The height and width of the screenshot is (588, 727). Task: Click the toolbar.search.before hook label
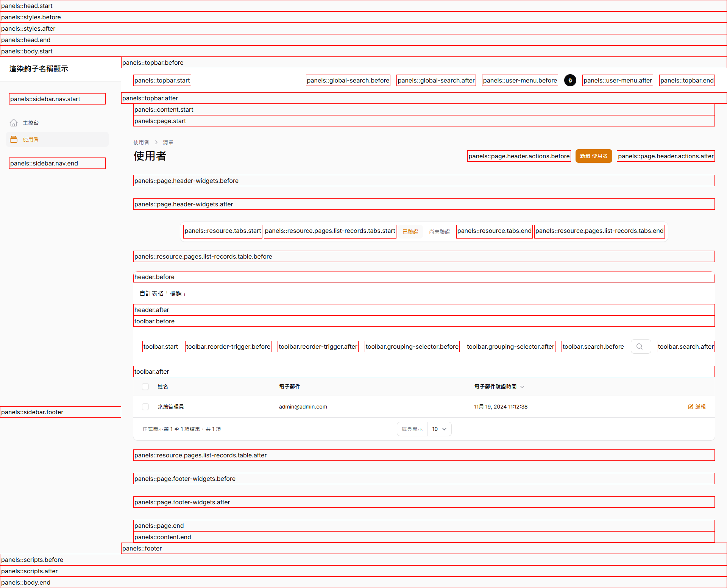point(593,346)
